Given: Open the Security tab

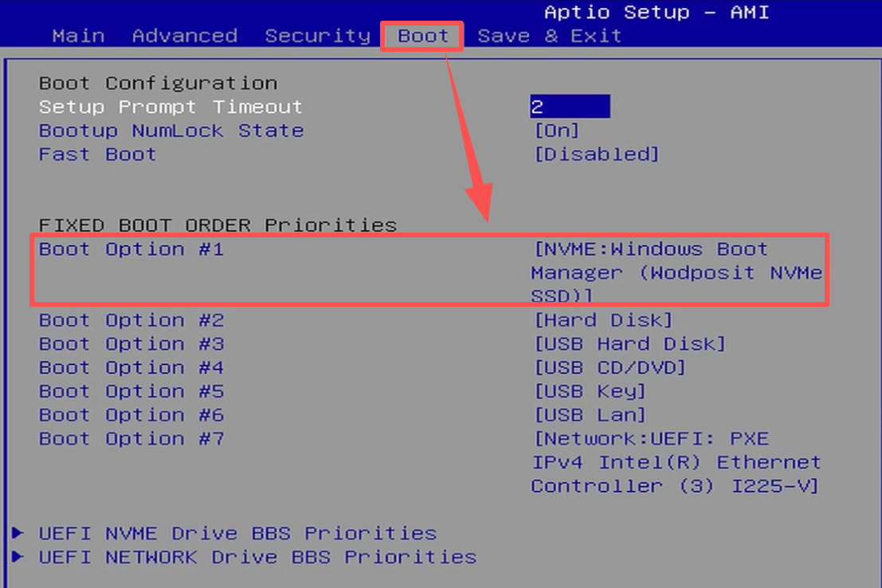Looking at the screenshot, I should tap(317, 36).
